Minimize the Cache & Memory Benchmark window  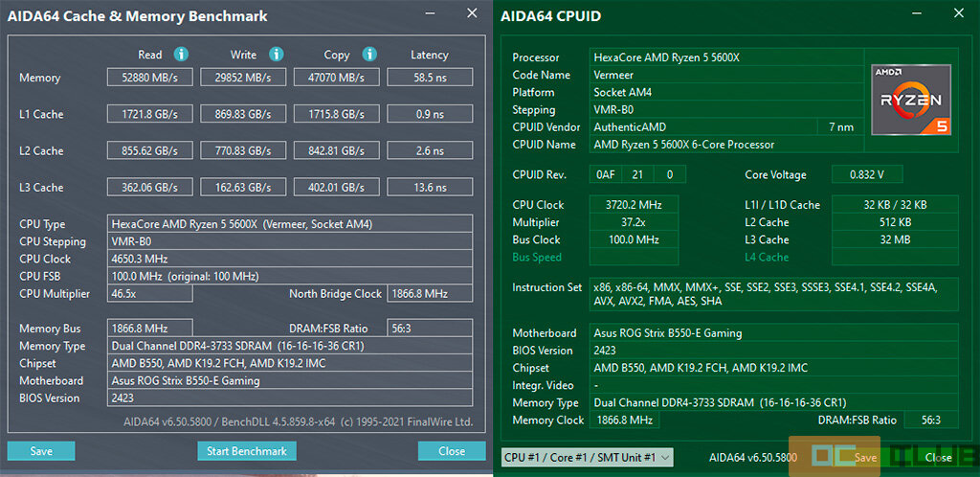coord(430,13)
